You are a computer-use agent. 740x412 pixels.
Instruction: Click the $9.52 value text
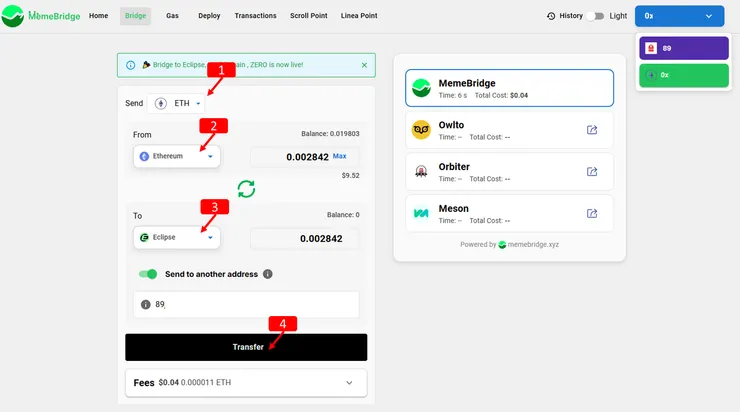click(x=351, y=176)
